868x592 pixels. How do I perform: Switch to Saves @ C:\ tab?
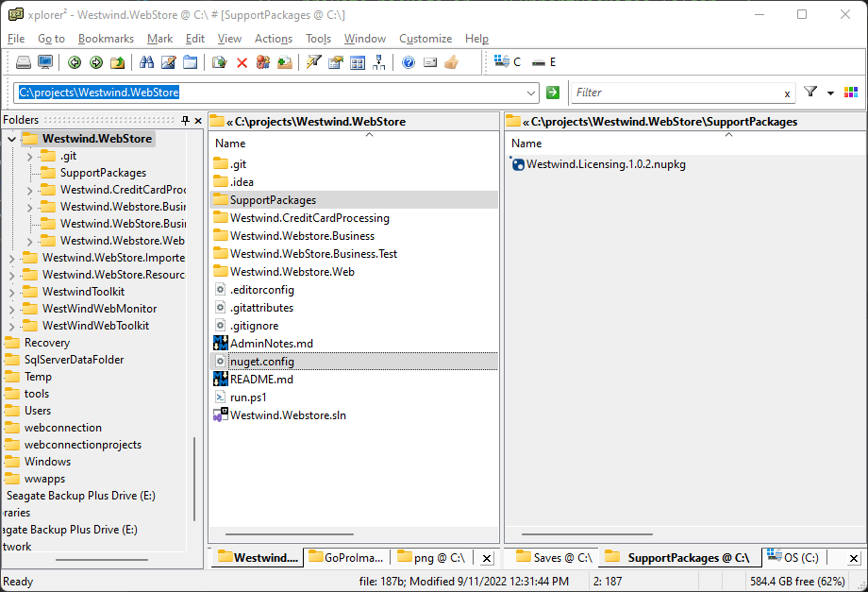(554, 558)
